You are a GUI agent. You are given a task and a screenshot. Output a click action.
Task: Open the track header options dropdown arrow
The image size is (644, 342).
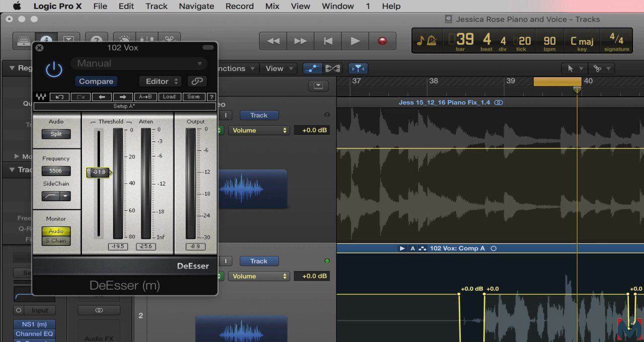click(318, 85)
